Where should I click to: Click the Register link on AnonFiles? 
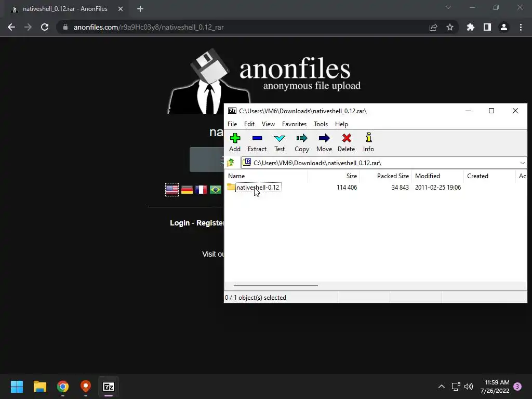[210, 223]
